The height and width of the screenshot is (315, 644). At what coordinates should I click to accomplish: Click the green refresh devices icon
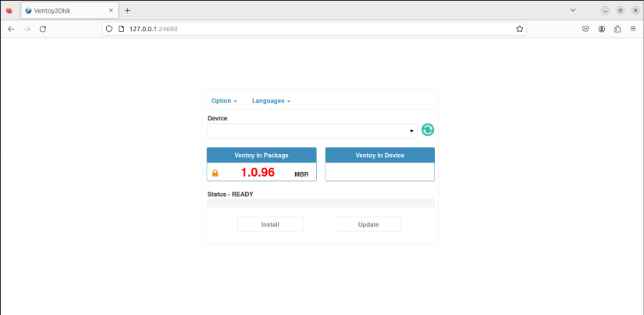click(428, 130)
